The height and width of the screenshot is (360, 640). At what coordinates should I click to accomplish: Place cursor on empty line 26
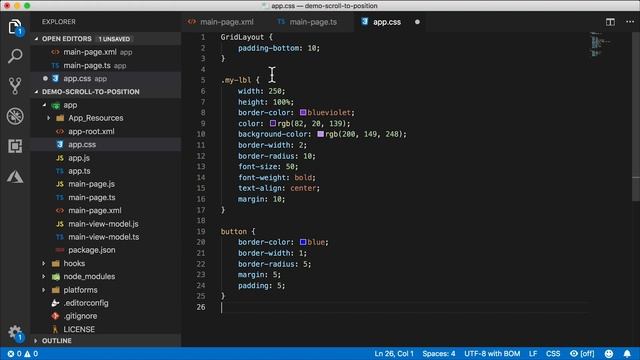point(404,307)
